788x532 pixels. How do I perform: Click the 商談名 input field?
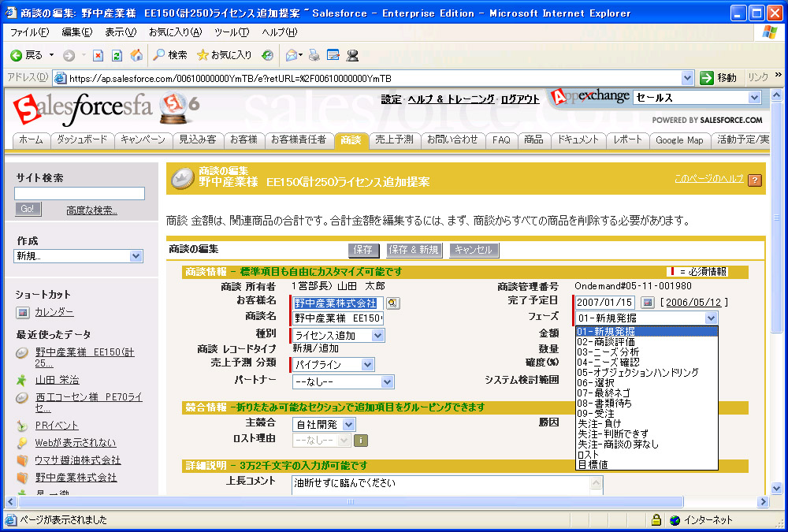(338, 318)
